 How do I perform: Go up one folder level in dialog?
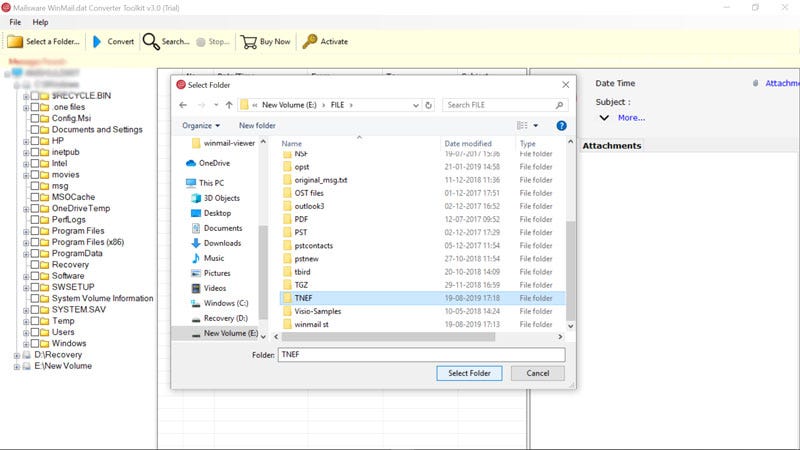(x=229, y=105)
